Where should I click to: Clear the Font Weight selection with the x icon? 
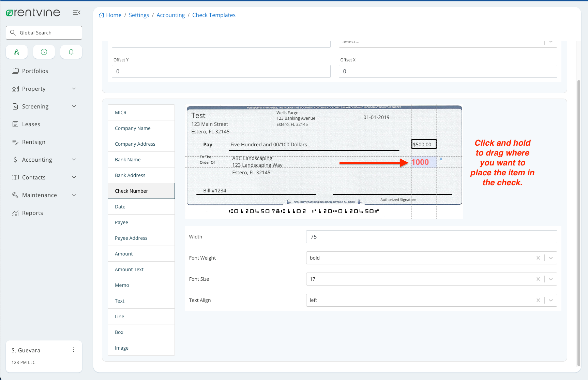[x=538, y=258]
